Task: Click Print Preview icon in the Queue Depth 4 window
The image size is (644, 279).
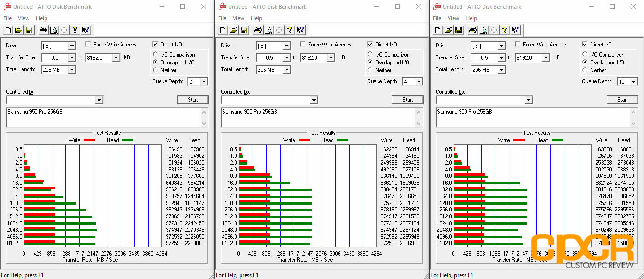Action: (x=268, y=30)
